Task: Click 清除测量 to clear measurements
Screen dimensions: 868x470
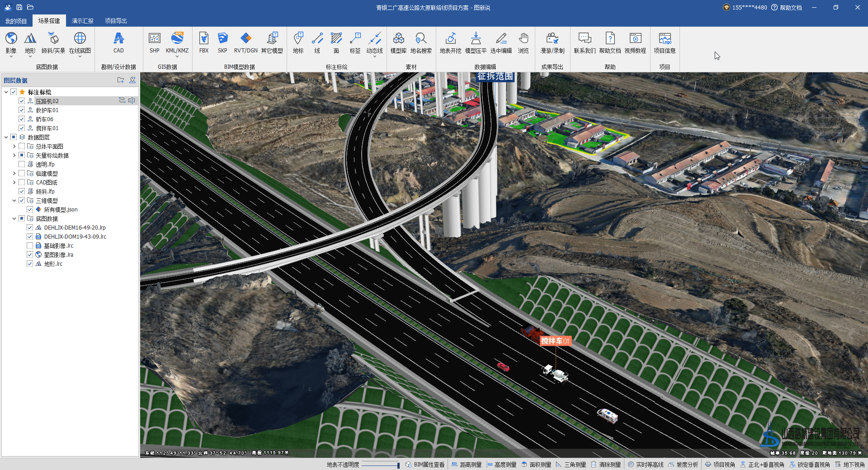Action: (x=606, y=465)
